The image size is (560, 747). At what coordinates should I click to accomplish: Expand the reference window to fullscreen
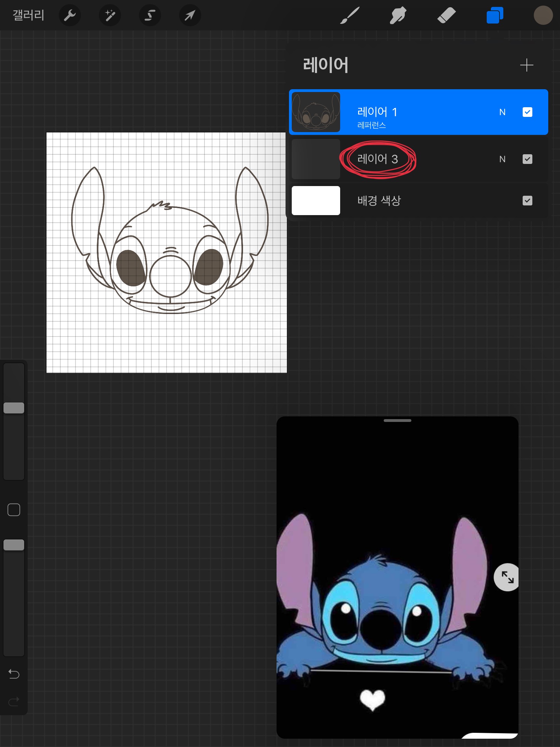pyautogui.click(x=507, y=577)
